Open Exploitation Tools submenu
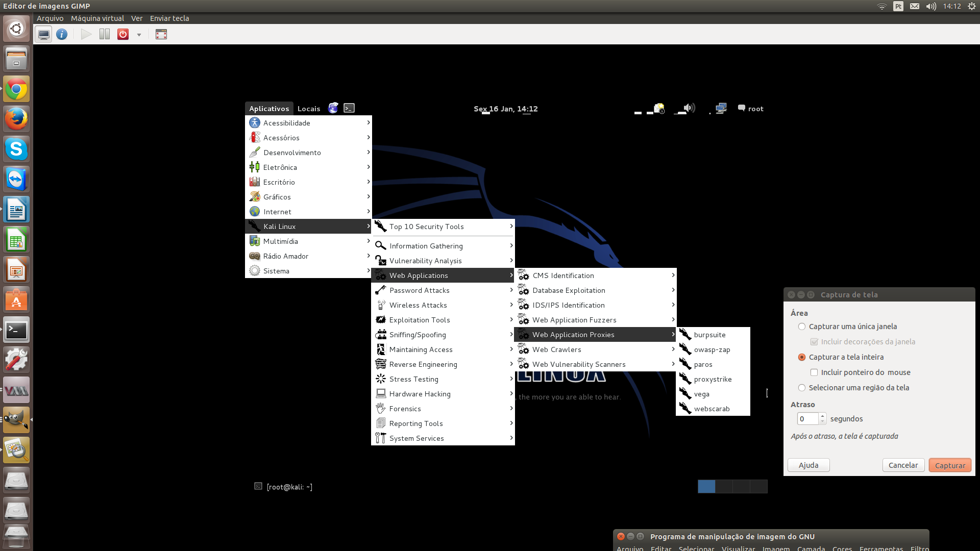The height and width of the screenshot is (551, 980). [x=443, y=320]
